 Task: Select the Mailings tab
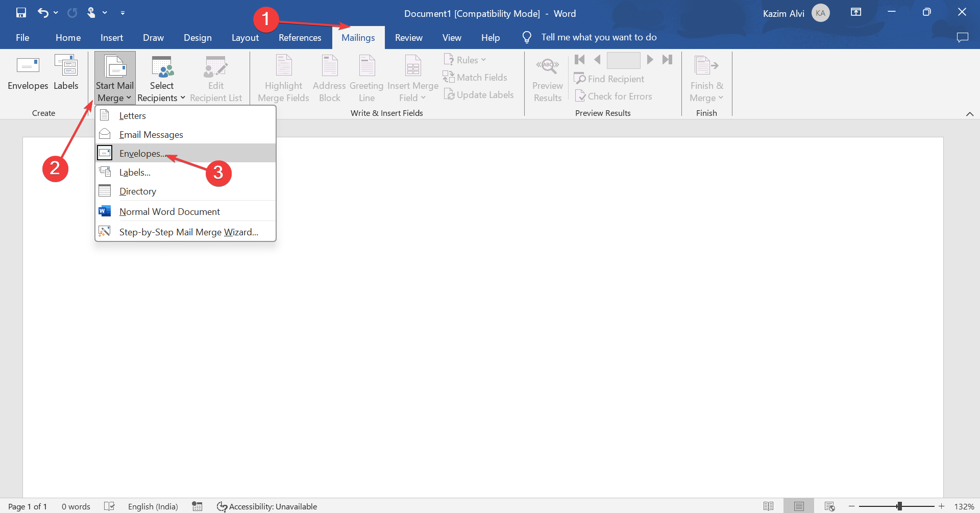[358, 38]
